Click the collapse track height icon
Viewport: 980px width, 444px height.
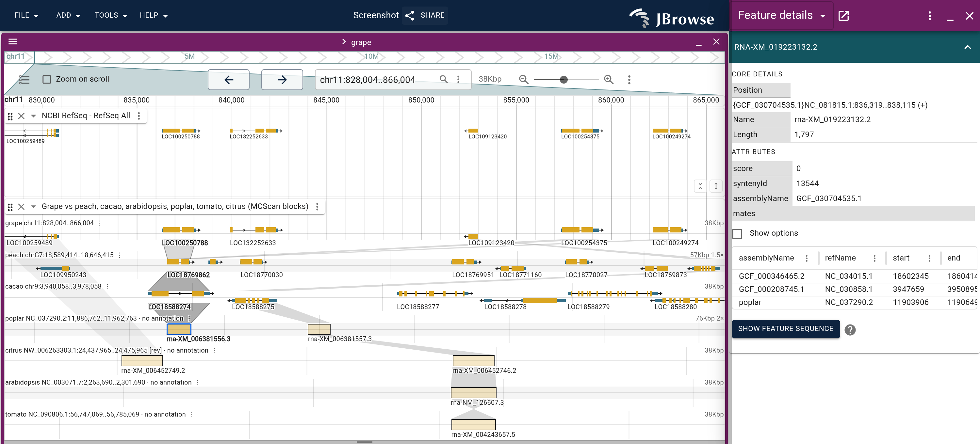tap(700, 186)
